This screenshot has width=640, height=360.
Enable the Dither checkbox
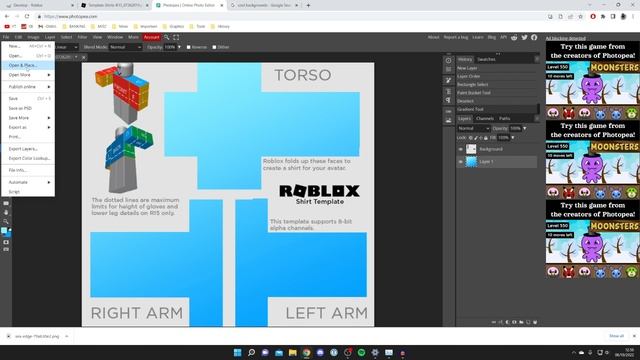(214, 47)
